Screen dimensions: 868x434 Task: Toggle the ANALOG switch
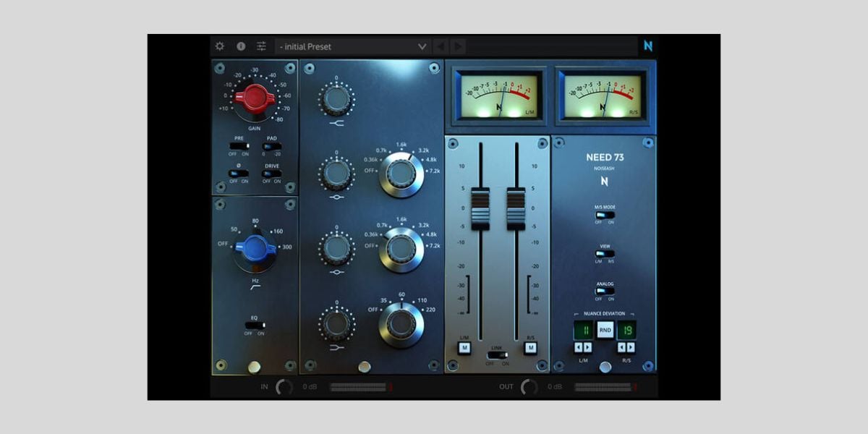(605, 292)
